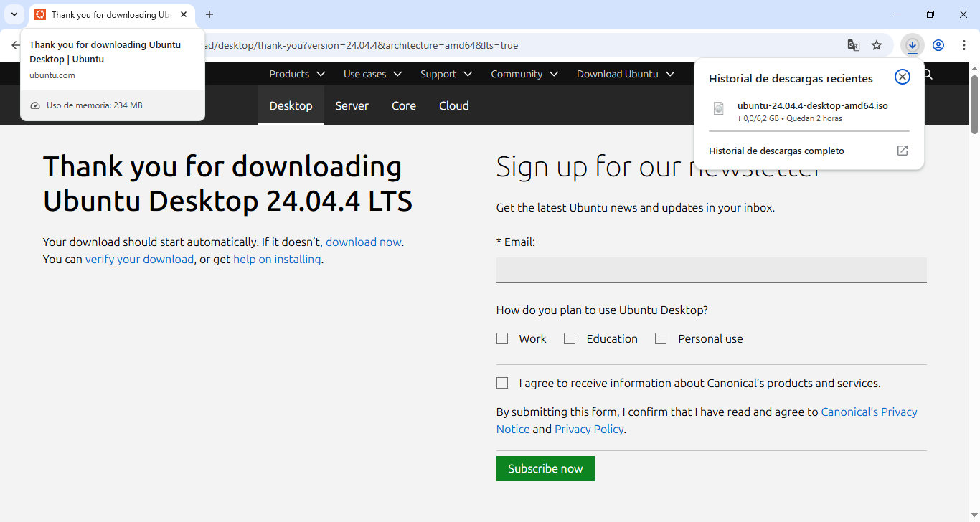Click the ISO download progress bar
980x522 pixels.
(x=809, y=131)
